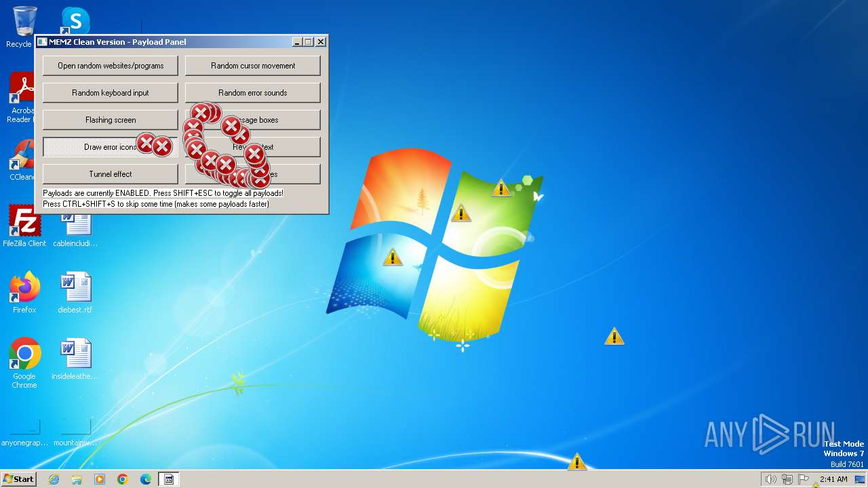Switch to the MEMZ taskbar window button
This screenshot has height=488, width=868.
(169, 479)
